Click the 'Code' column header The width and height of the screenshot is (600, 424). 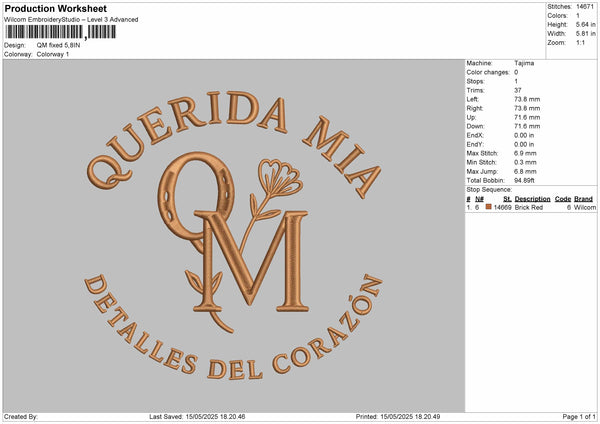(563, 199)
